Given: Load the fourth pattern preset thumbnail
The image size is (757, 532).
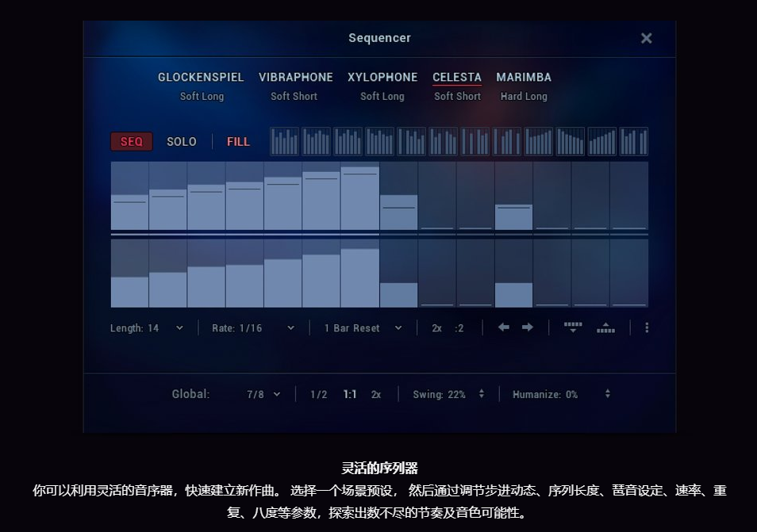Looking at the screenshot, I should click(x=380, y=141).
